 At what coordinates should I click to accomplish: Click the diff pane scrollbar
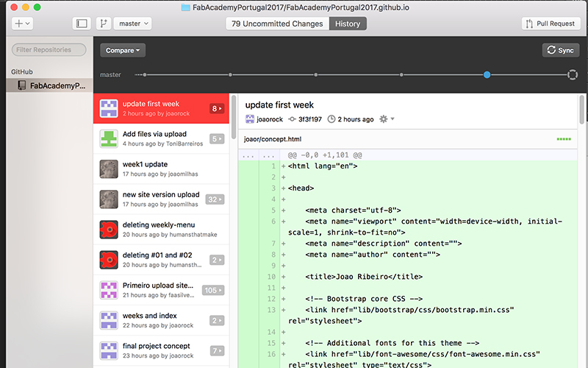(582, 110)
